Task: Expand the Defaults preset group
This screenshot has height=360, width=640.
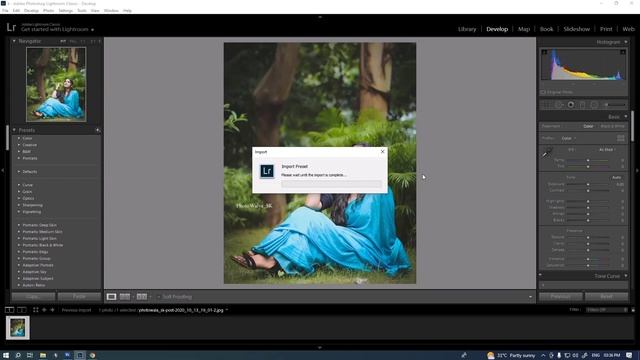Action: pos(19,172)
